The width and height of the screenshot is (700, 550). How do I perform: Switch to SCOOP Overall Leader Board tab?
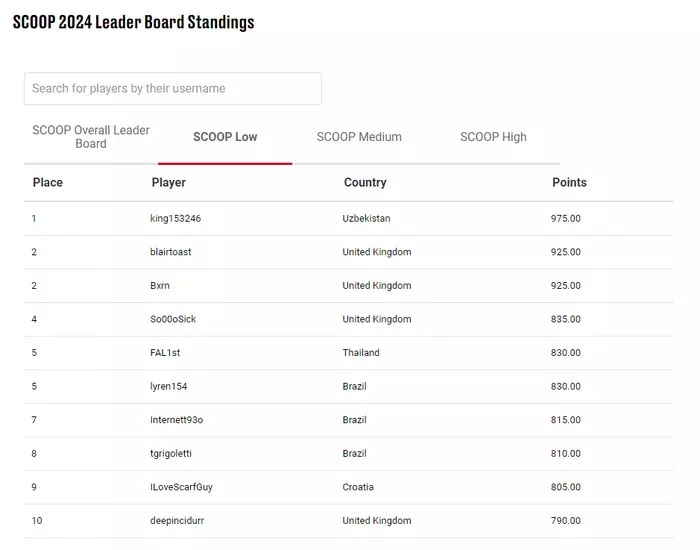click(x=91, y=137)
